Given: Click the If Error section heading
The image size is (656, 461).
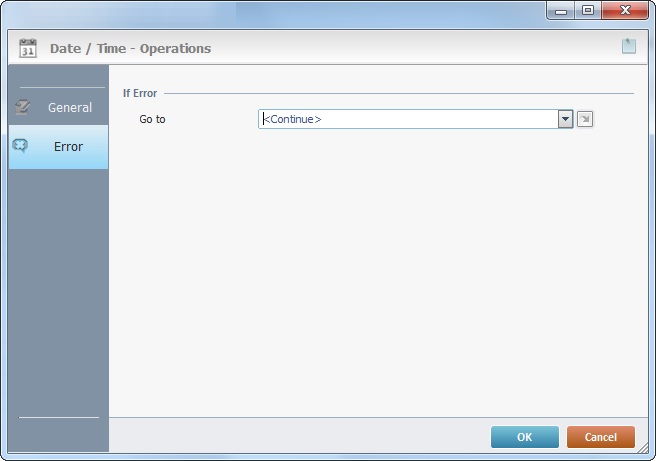Looking at the screenshot, I should pyautogui.click(x=140, y=93).
